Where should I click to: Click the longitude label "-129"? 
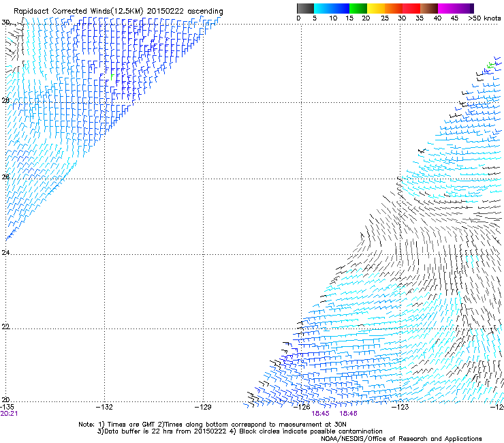coord(203,407)
